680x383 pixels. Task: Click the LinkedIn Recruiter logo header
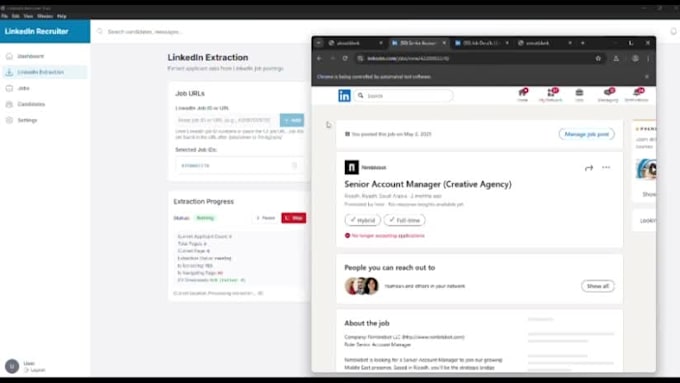[x=36, y=31]
